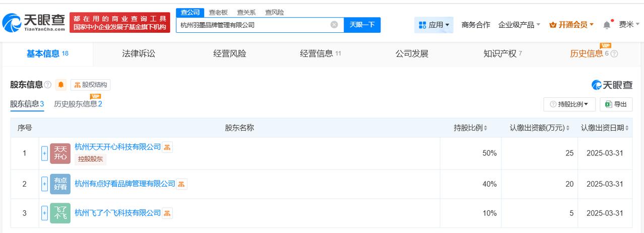Click the 序号 column header
This screenshot has height=233, width=644.
point(25,128)
